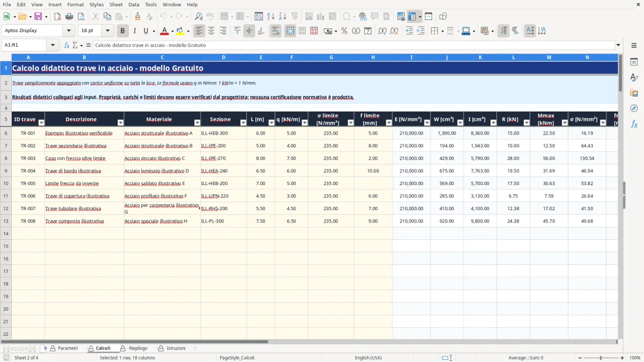Click the Sum sigma button

pos(75,45)
